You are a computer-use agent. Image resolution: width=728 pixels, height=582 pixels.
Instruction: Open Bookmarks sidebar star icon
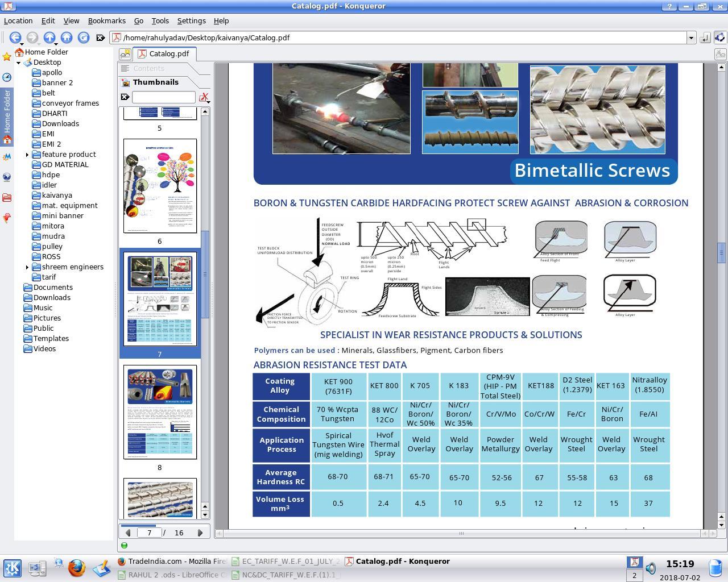[7, 56]
